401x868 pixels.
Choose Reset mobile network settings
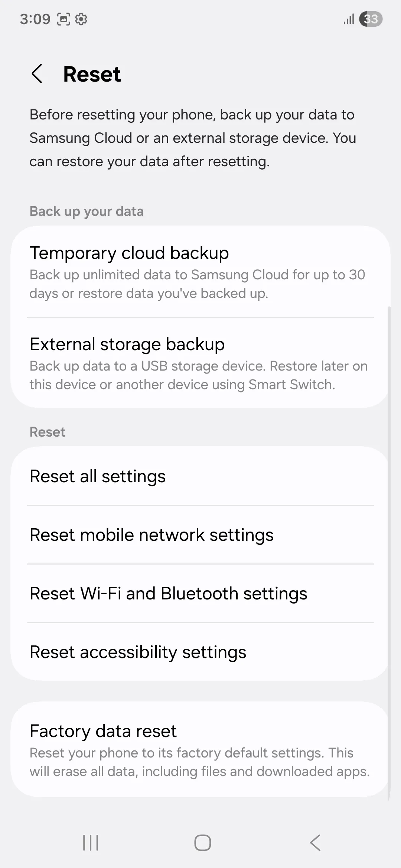click(x=200, y=535)
